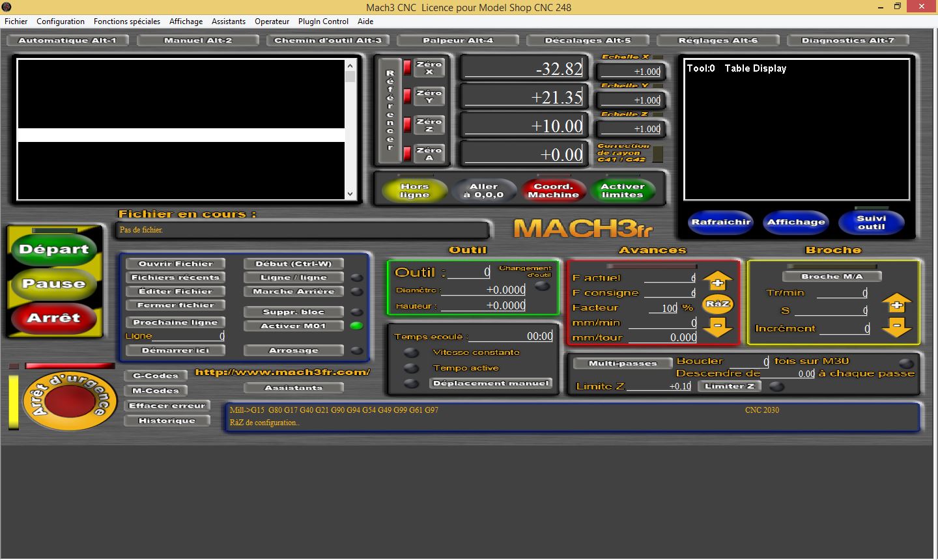Screen dimensions: 938x560
Task: Click the Fermer fichier button
Action: point(175,305)
